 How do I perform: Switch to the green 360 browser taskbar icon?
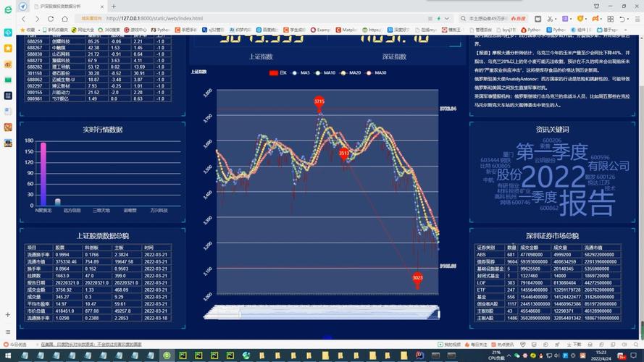coord(167,355)
